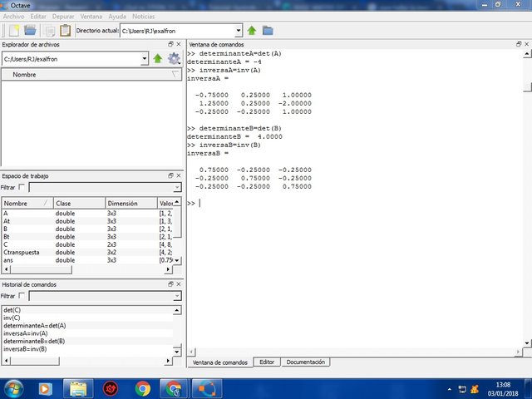Open command history filter combo box
This screenshot has height=399, width=532.
(106, 296)
